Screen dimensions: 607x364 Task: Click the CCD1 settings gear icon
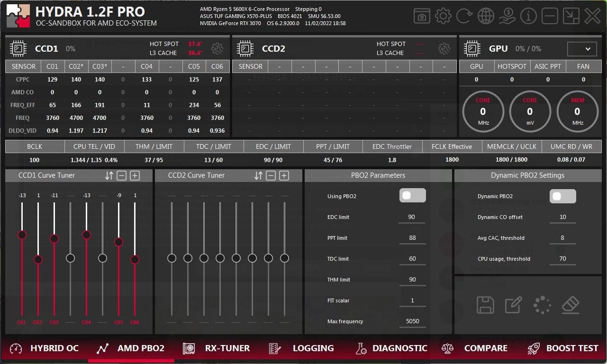217,48
